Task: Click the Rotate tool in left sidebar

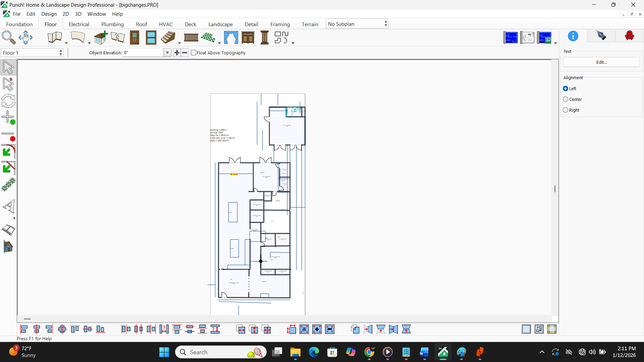Action: tap(8, 101)
